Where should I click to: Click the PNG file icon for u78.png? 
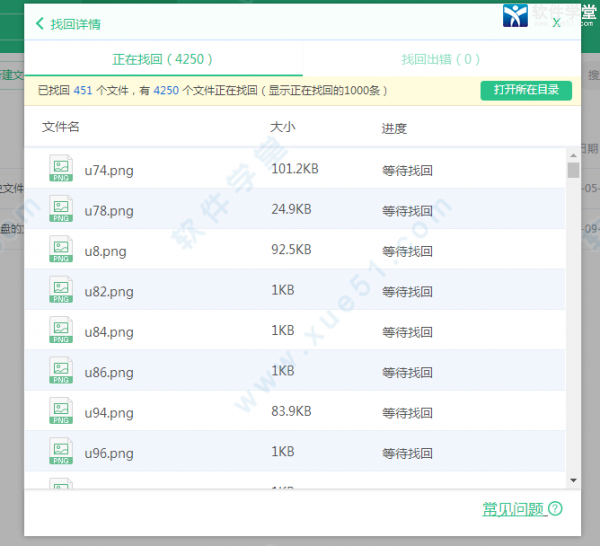(62, 209)
